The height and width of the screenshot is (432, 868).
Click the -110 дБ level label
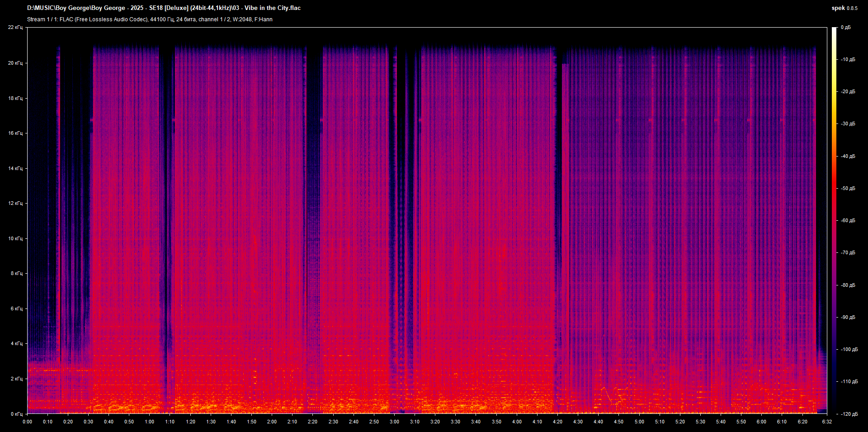(x=849, y=382)
